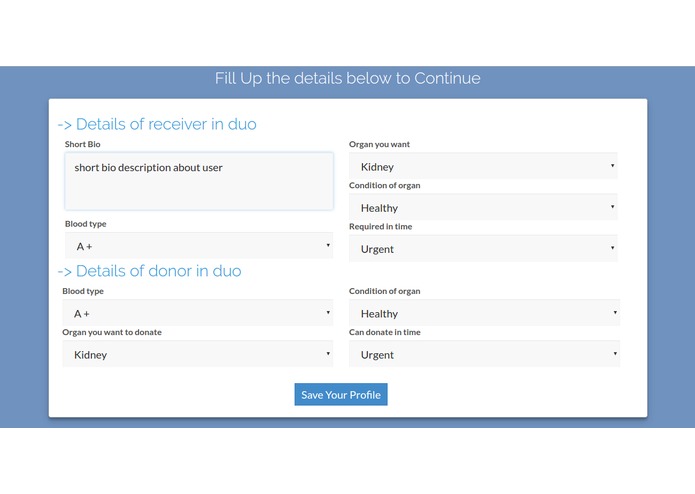The image size is (695, 494).
Task: Click 'Fill Up the details below to Continue' title
Action: [348, 78]
